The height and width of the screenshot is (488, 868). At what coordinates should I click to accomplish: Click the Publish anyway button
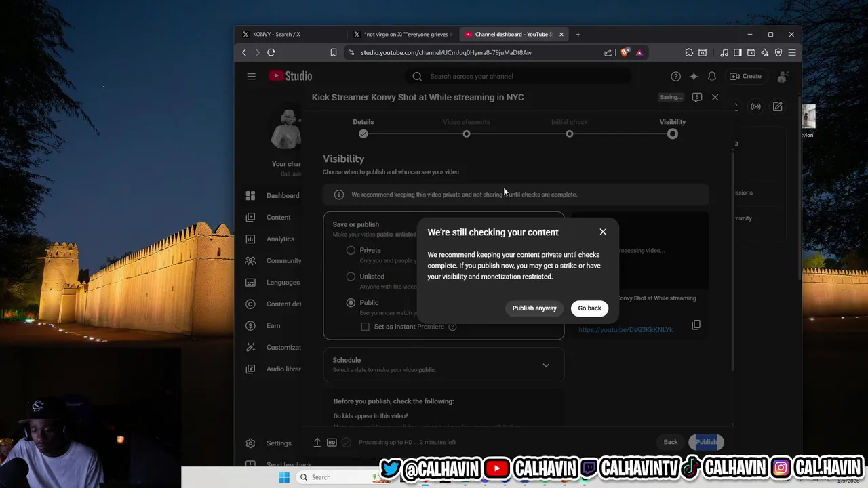coord(534,308)
